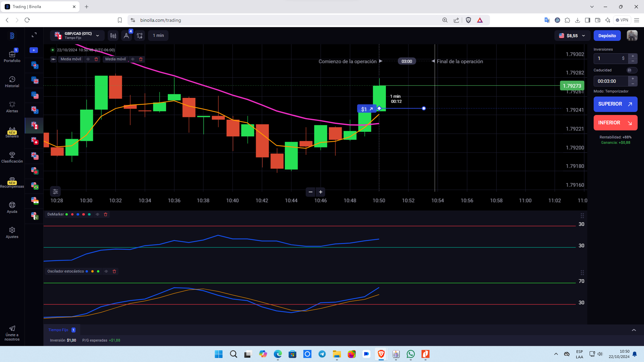Open Ajustes settings in sidebar
The width and height of the screenshot is (644, 362).
point(12,233)
